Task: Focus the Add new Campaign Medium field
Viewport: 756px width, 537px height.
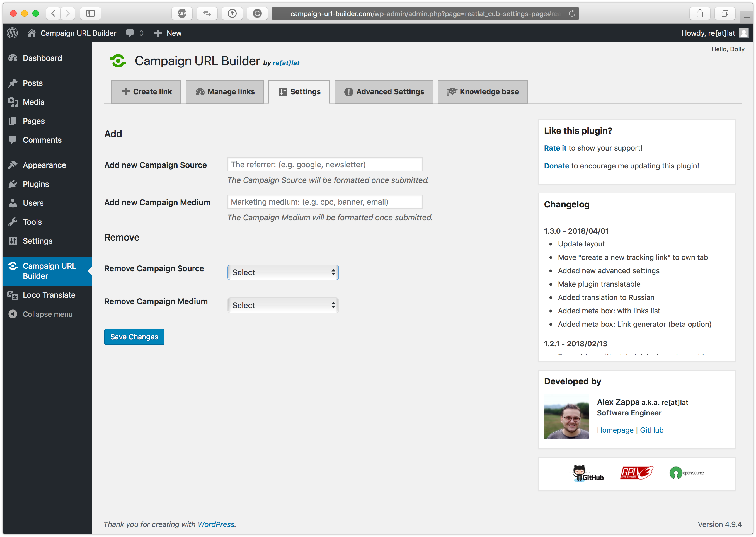Action: tap(325, 202)
